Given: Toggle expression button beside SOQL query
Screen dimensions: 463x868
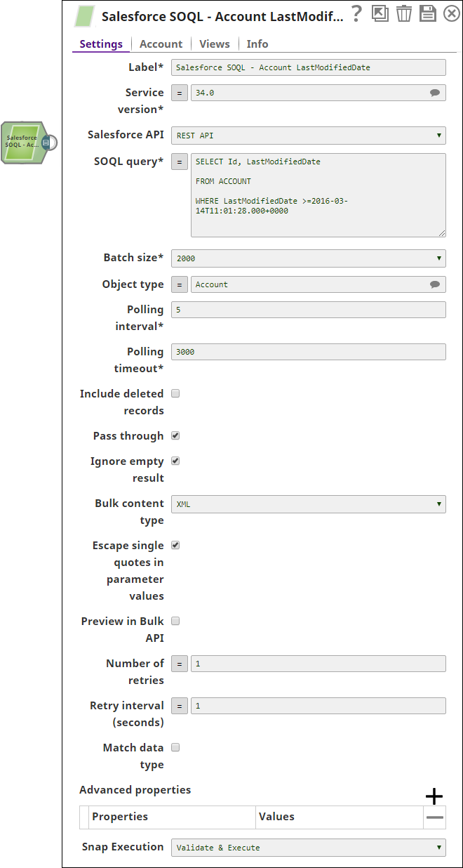Looking at the screenshot, I should [x=180, y=162].
